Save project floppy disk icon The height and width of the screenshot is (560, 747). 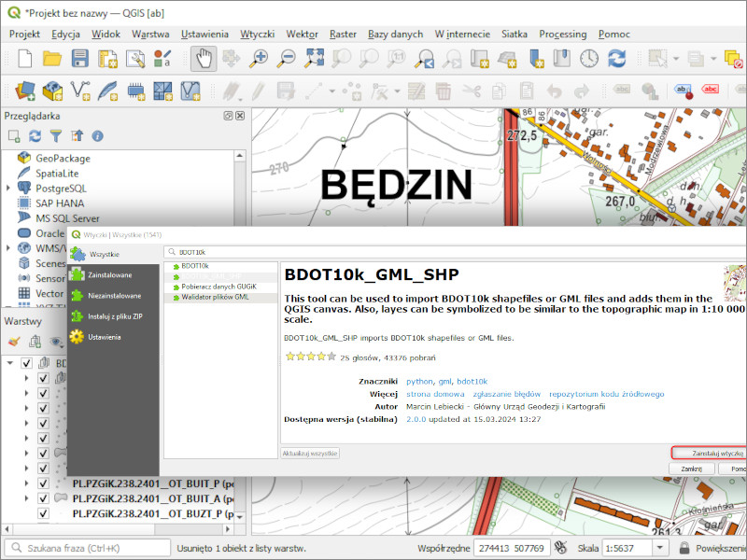[x=80, y=59]
